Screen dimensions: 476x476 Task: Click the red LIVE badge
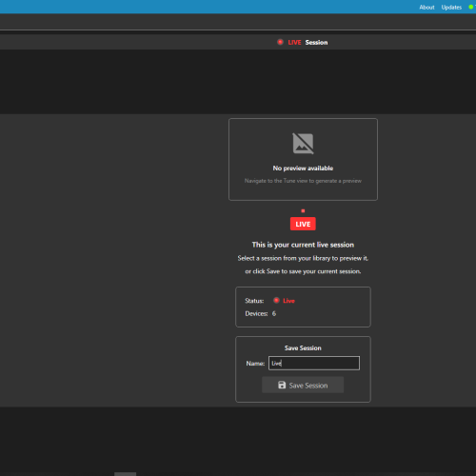click(x=303, y=224)
